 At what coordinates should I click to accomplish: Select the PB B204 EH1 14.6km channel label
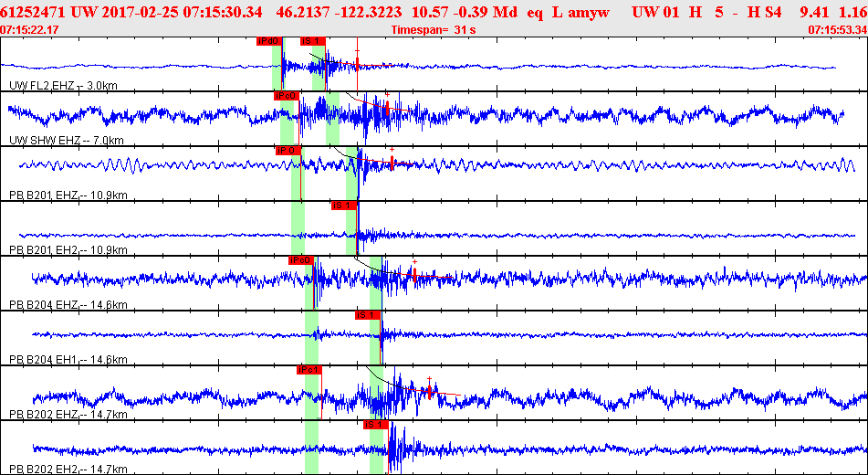click(68, 360)
